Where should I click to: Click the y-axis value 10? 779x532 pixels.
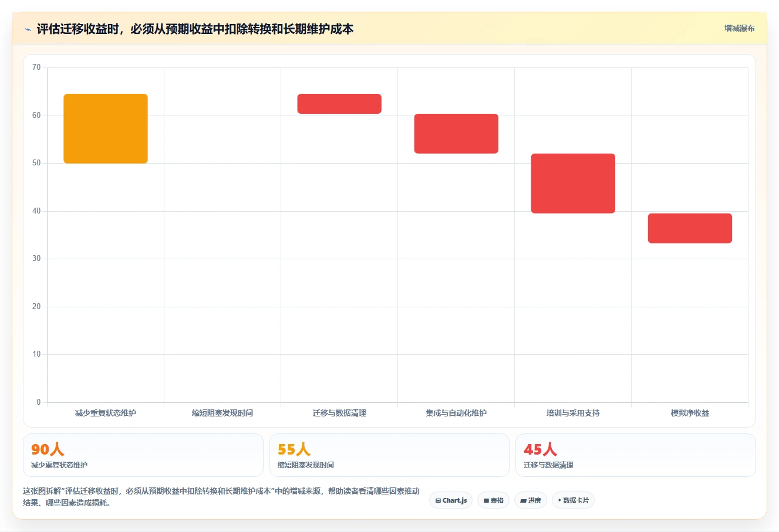coord(36,354)
